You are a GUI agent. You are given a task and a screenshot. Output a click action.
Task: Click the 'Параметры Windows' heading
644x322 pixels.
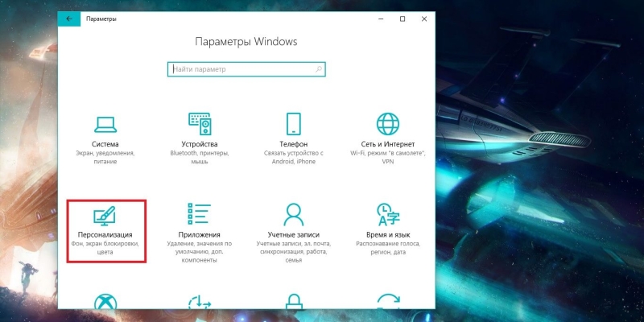(x=246, y=42)
